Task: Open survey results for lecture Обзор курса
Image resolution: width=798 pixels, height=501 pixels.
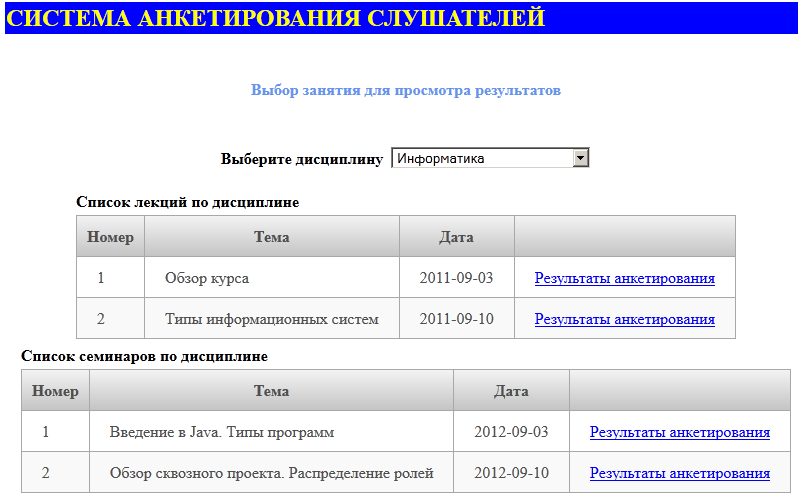Action: 624,278
